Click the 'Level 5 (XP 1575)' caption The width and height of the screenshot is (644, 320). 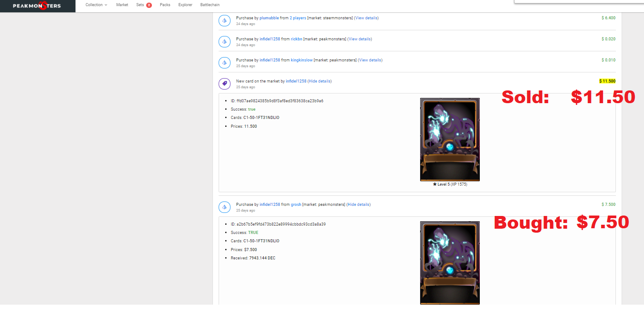tap(450, 184)
